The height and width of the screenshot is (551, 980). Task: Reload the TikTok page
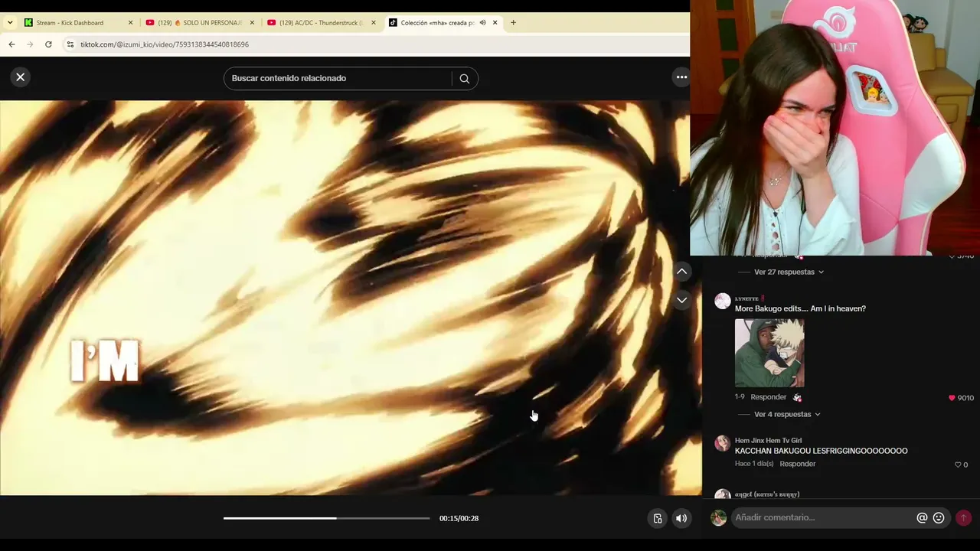click(x=48, y=44)
